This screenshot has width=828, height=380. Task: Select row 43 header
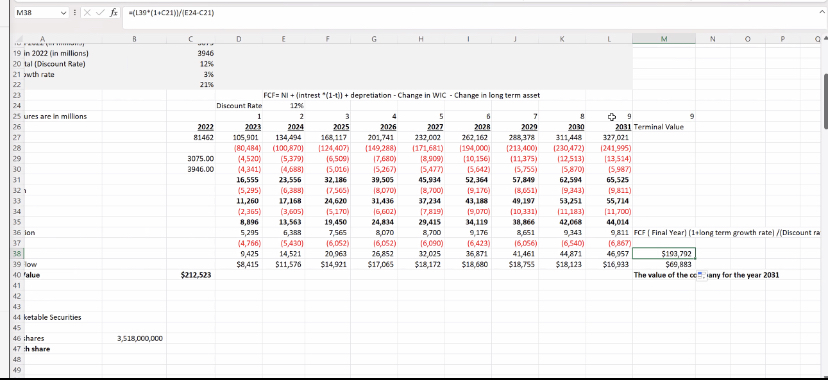click(16, 307)
